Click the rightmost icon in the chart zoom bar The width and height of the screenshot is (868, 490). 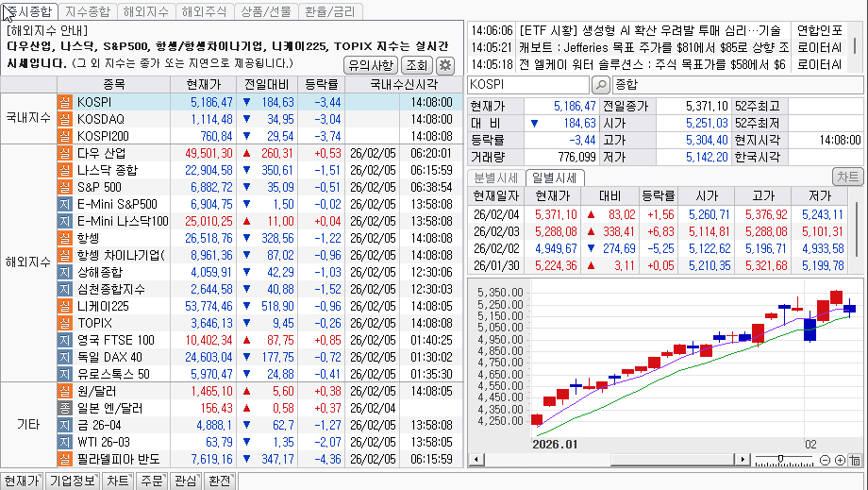pyautogui.click(x=855, y=460)
